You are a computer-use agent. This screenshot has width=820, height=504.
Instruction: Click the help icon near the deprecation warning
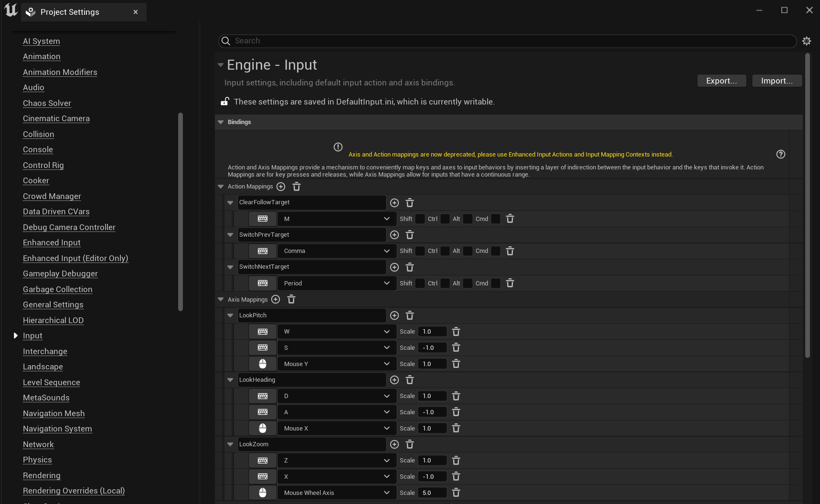pyautogui.click(x=781, y=154)
